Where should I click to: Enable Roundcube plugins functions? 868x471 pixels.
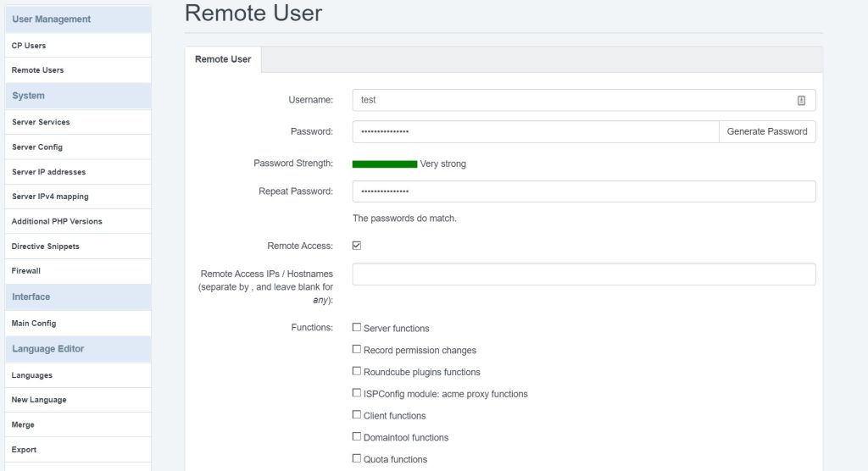pos(357,372)
